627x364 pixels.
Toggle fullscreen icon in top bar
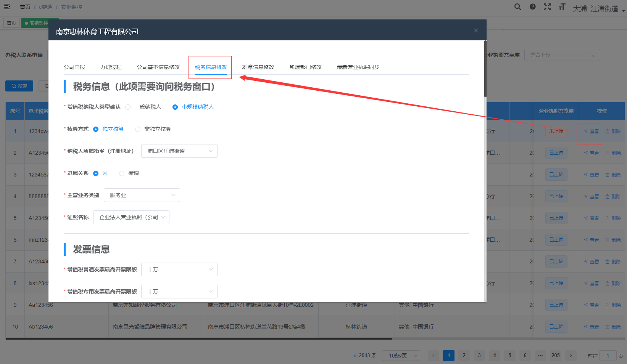coord(547,7)
